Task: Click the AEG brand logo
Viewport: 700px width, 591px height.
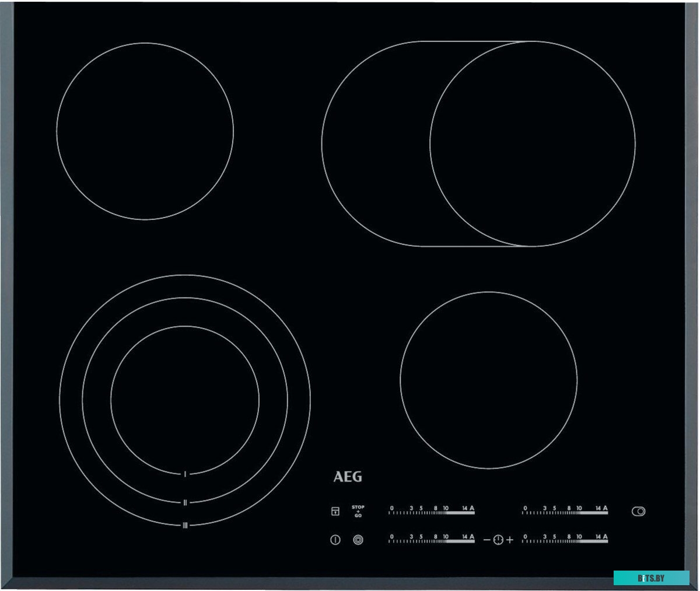Action: [348, 477]
